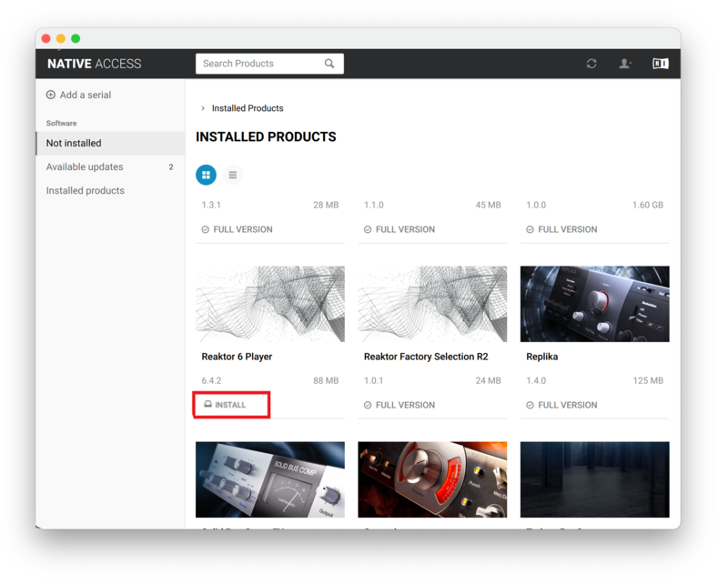Open the user account icon menu

[x=625, y=64]
